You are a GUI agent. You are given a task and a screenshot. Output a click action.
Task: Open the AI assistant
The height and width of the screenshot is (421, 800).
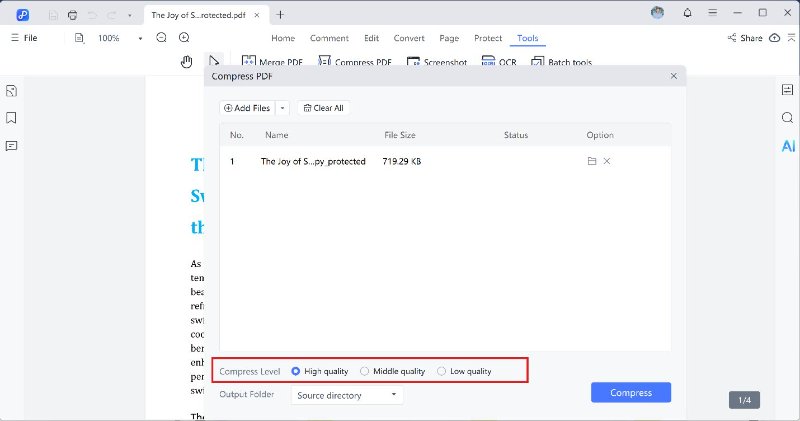point(788,146)
